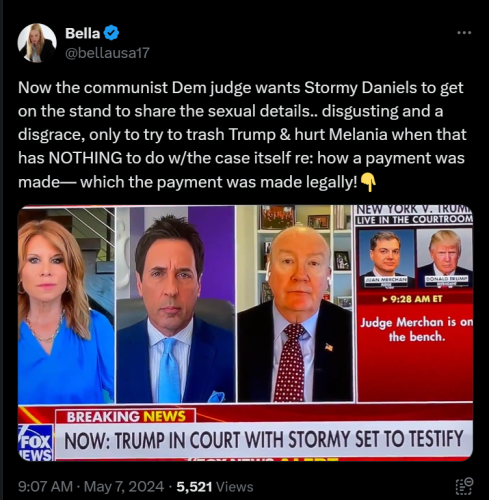Click the woman in blue top panel

[x=66, y=305]
